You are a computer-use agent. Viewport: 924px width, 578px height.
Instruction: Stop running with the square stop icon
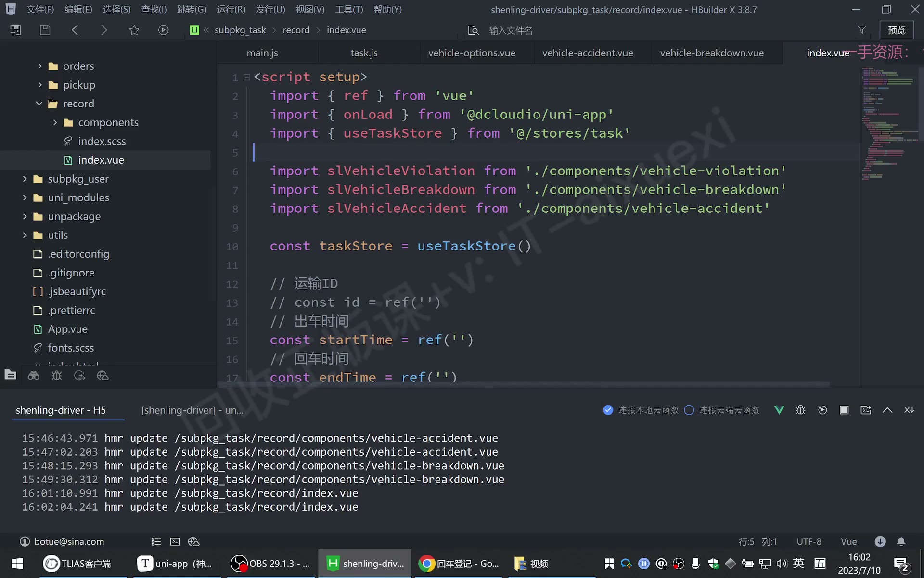click(x=844, y=410)
